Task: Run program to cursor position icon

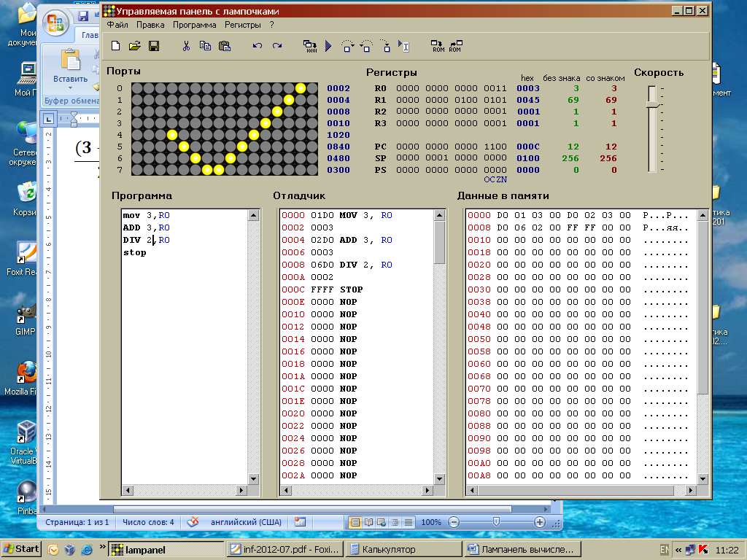Action: [404, 46]
